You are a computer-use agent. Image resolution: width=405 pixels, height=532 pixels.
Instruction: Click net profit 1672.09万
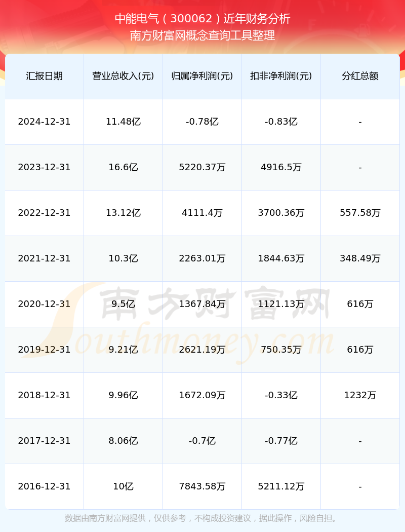click(x=202, y=395)
